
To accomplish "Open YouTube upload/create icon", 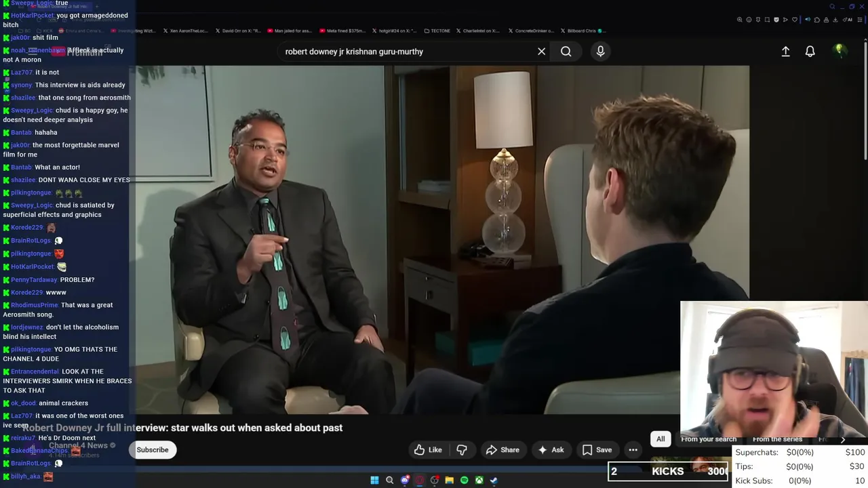I will pyautogui.click(x=785, y=52).
